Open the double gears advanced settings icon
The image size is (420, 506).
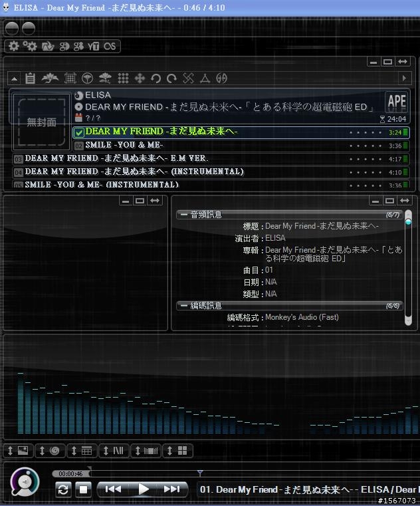tap(30, 46)
